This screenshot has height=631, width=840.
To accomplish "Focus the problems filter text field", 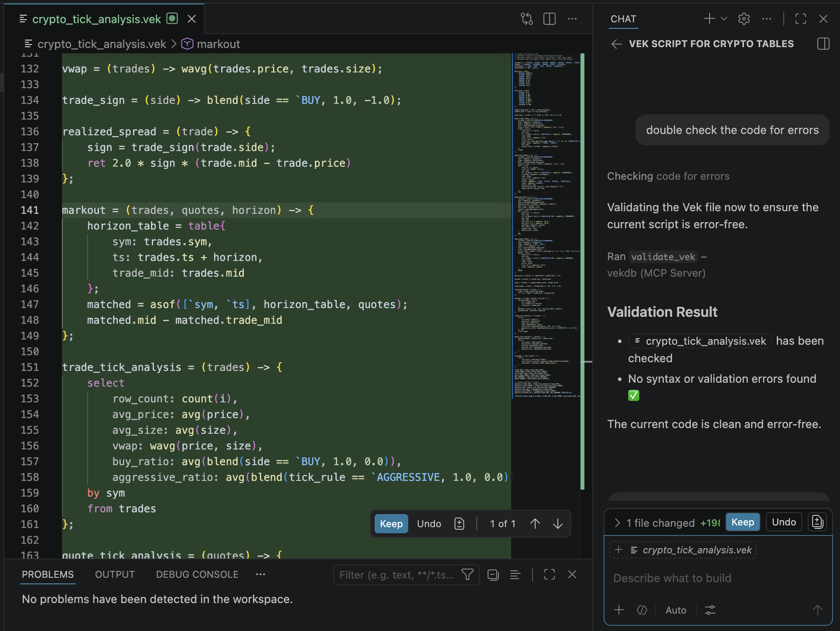I will 397,575.
